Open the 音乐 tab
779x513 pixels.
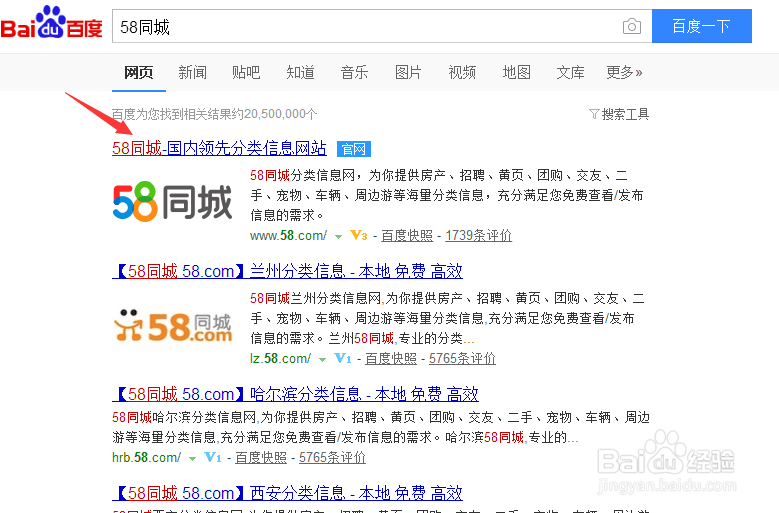point(354,73)
